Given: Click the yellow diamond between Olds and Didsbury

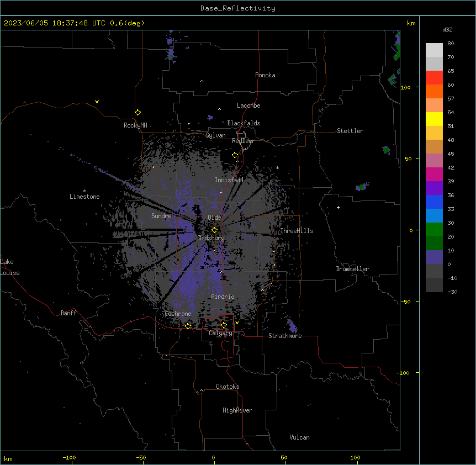Looking at the screenshot, I should (x=215, y=230).
